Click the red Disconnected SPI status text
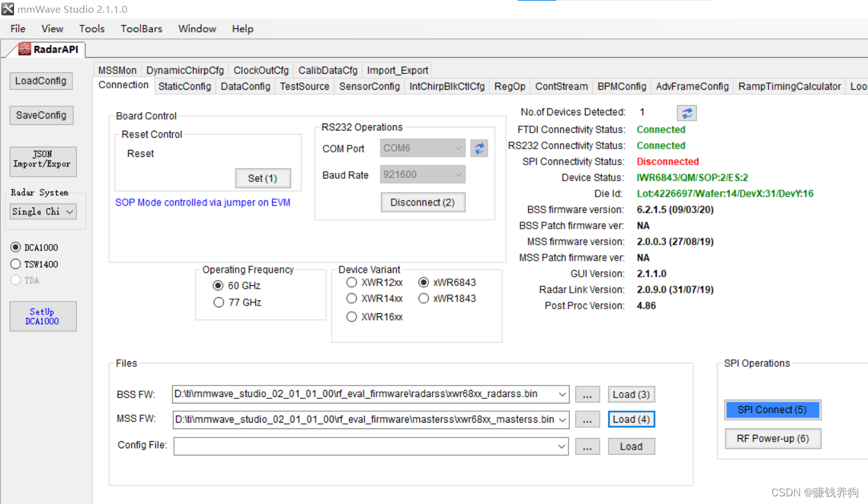This screenshot has height=504, width=868. tap(668, 161)
